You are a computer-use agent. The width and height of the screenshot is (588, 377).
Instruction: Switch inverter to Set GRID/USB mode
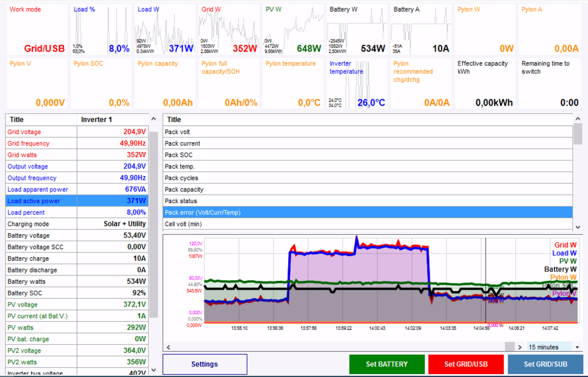click(x=466, y=364)
